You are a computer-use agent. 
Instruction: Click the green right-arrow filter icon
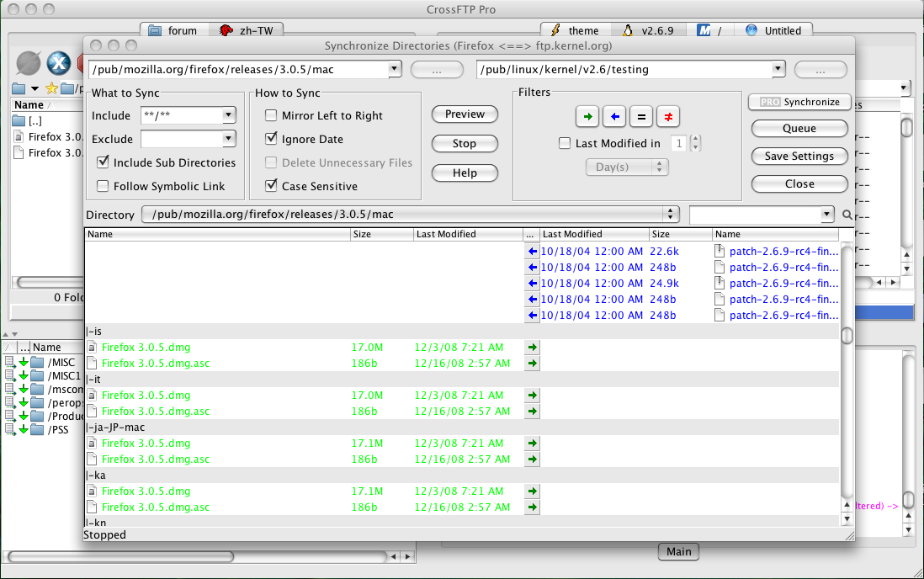click(x=587, y=116)
